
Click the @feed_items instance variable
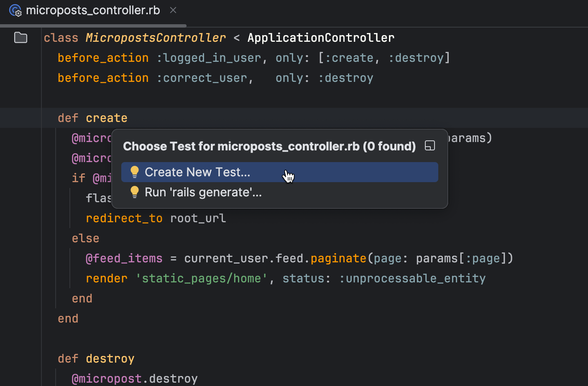tap(124, 258)
